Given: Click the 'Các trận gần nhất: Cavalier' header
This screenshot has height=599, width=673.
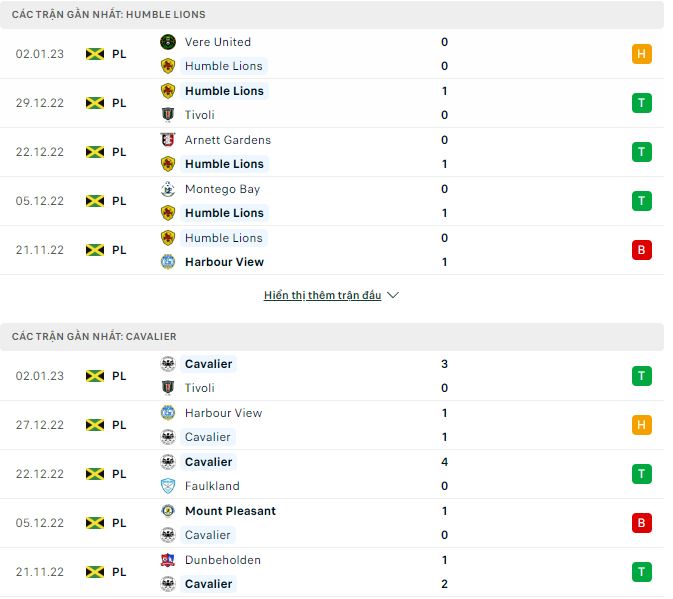Looking at the screenshot, I should (x=94, y=337).
